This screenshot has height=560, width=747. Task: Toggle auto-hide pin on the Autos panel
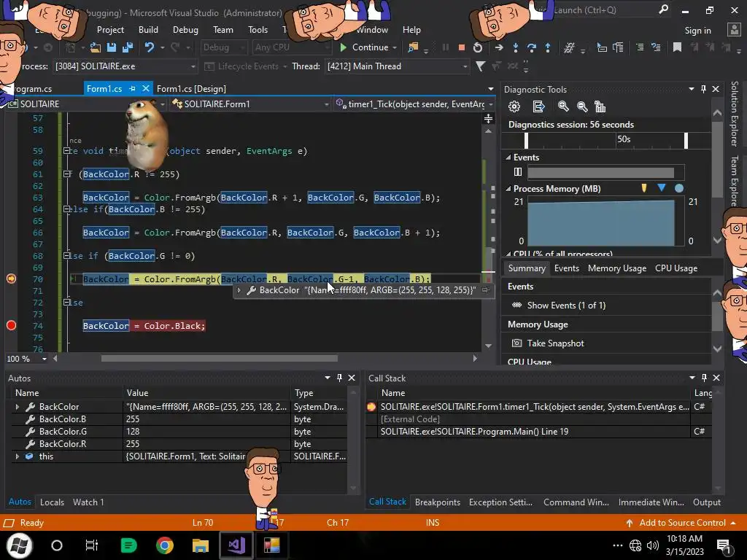339,378
